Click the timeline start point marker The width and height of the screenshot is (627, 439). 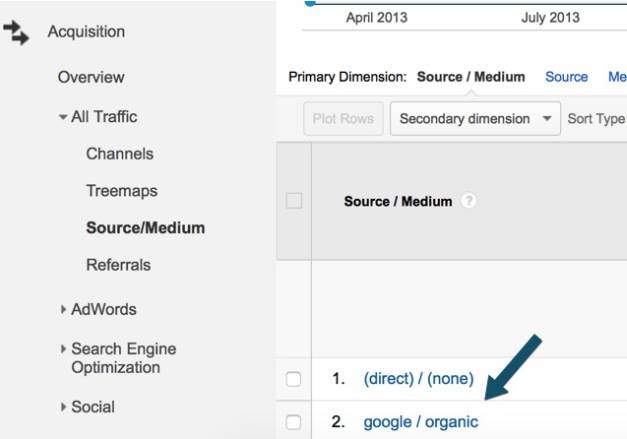coord(310,2)
